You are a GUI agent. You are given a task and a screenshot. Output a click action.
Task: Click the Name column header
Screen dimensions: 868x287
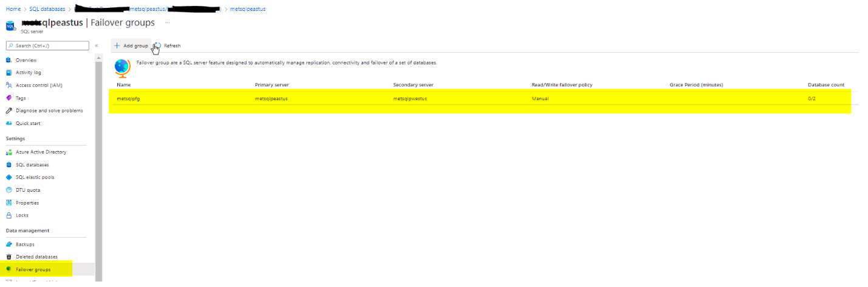coord(124,84)
